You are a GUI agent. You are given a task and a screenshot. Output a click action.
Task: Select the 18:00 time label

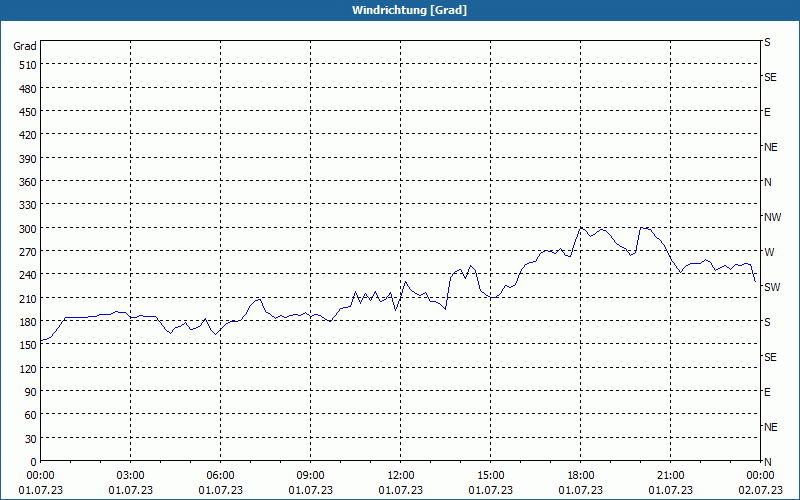pyautogui.click(x=581, y=476)
